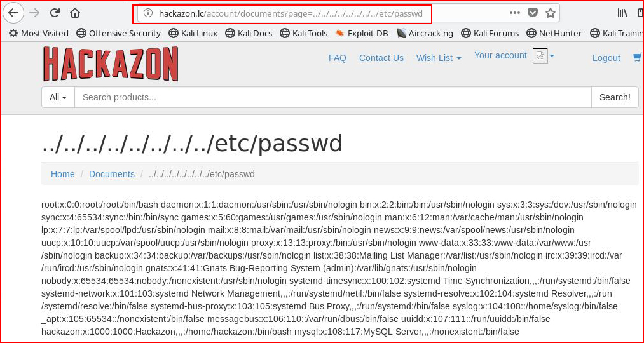The height and width of the screenshot is (343, 644).
Task: Click the ../etc/passwd page heading
Action: pos(192,144)
